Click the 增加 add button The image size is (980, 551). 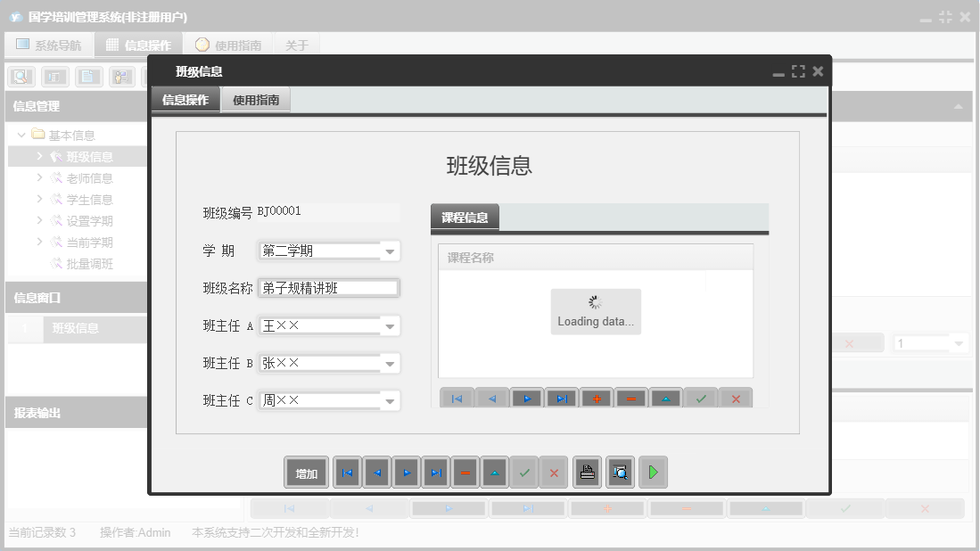(x=306, y=473)
